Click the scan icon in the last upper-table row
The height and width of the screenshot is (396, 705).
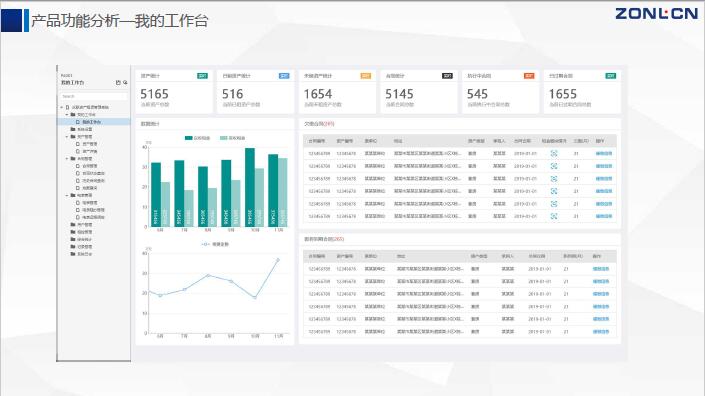click(x=554, y=216)
